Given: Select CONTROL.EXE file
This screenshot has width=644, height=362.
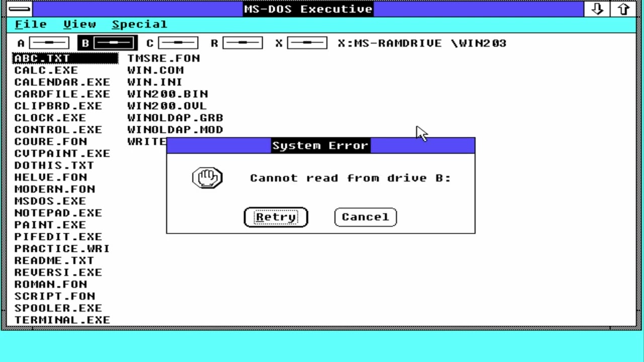Looking at the screenshot, I should tap(58, 130).
